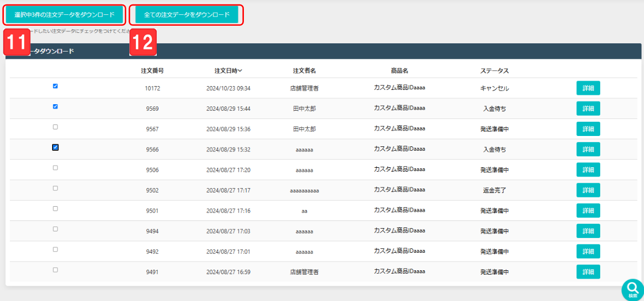The width and height of the screenshot is (644, 301).
Task: Click 入金待ち status in order 9566 row
Action: tap(494, 150)
